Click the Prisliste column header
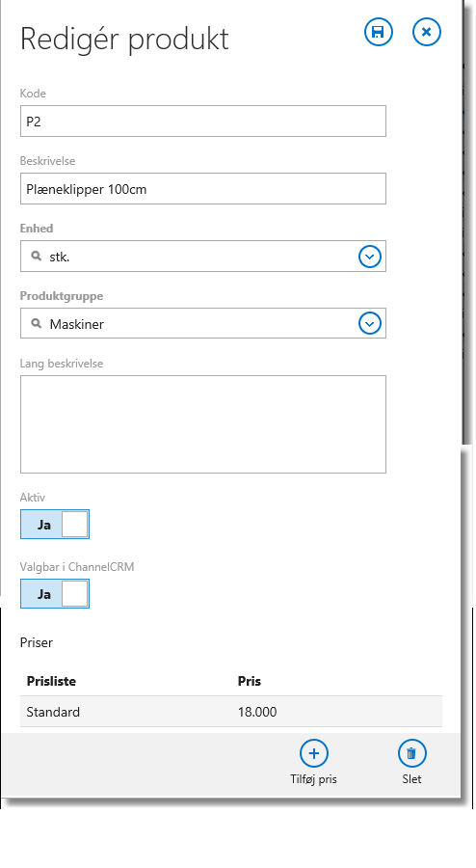 [x=51, y=682]
